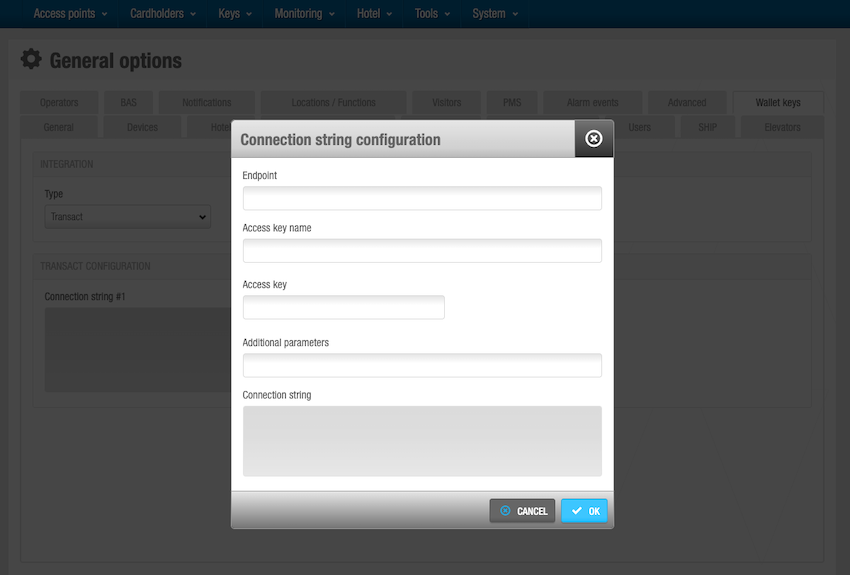850x575 pixels.
Task: Switch to the Operators tab
Action: click(x=59, y=103)
